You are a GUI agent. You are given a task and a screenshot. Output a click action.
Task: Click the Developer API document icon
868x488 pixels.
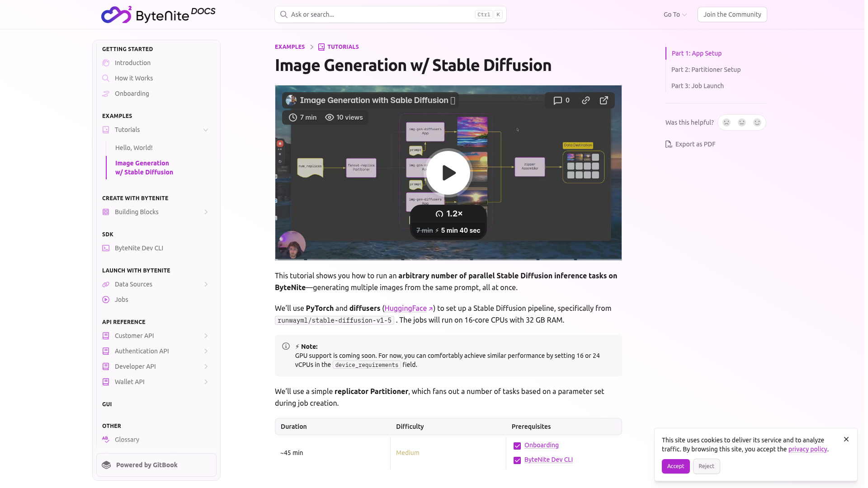(106, 366)
